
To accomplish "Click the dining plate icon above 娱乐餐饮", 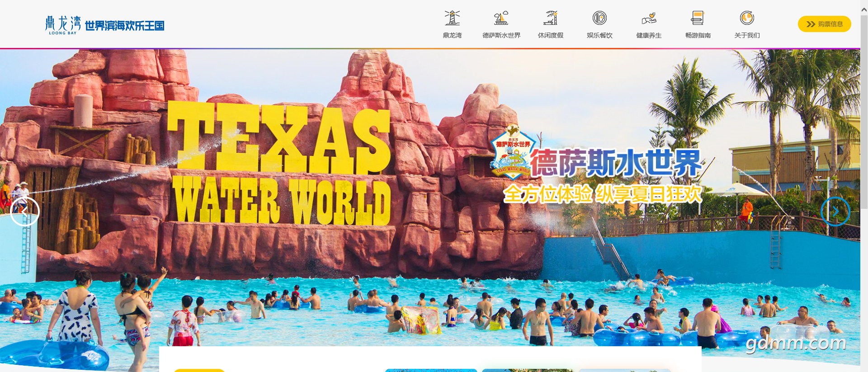I will tap(599, 18).
